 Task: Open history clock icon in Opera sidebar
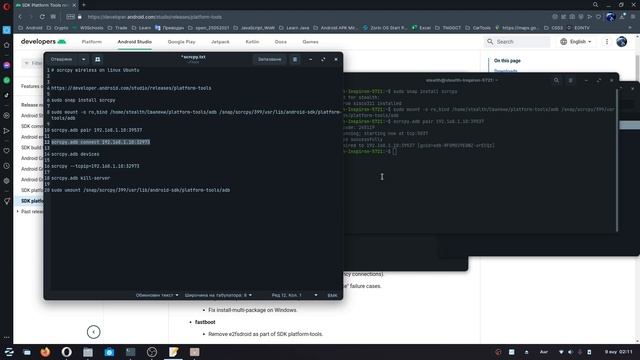[7, 166]
